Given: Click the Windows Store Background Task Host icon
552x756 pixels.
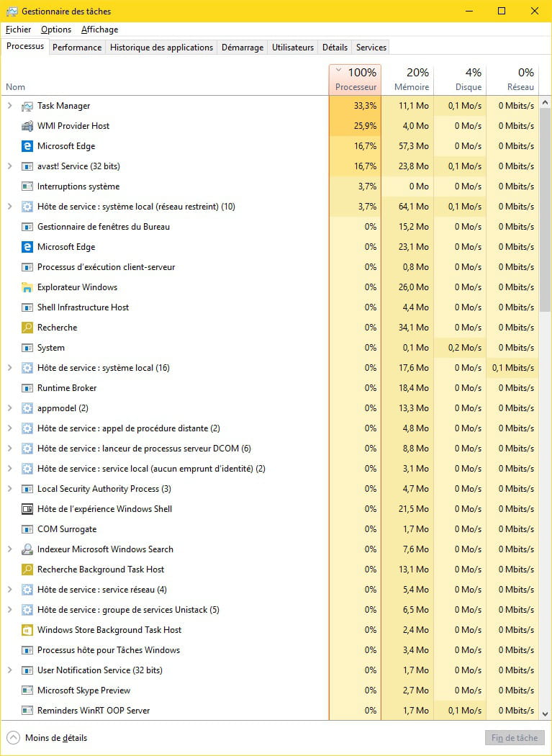Looking at the screenshot, I should click(x=27, y=630).
